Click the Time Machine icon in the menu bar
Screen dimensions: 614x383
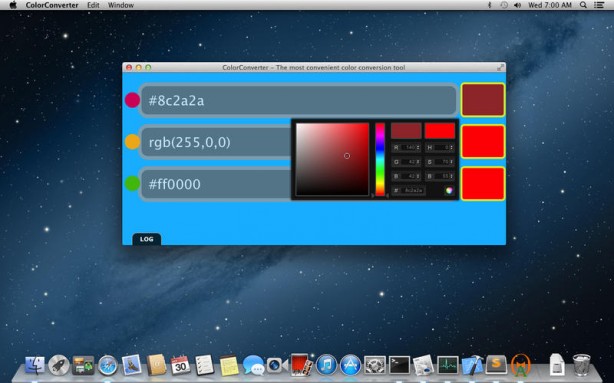coord(504,5)
